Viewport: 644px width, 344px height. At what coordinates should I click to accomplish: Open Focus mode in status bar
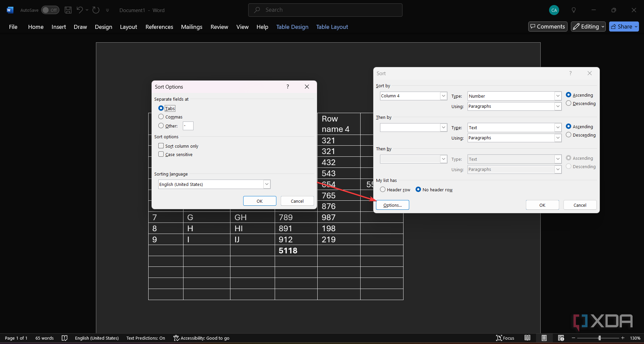pos(505,338)
